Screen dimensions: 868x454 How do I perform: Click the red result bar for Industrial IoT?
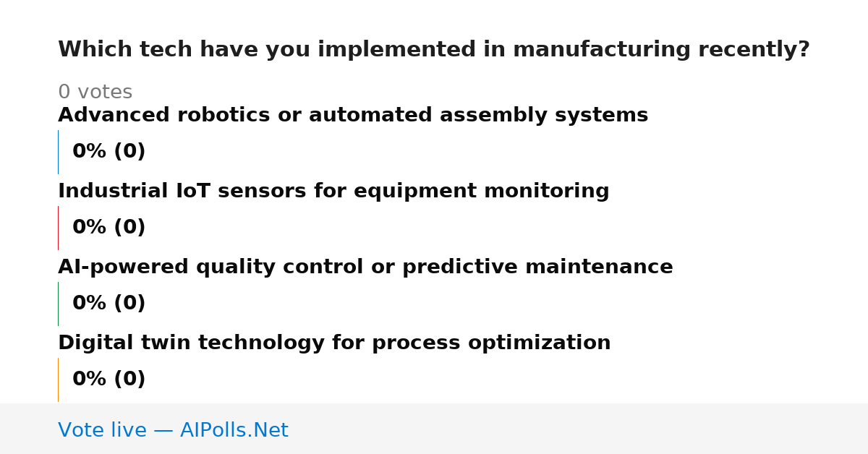coord(58,228)
